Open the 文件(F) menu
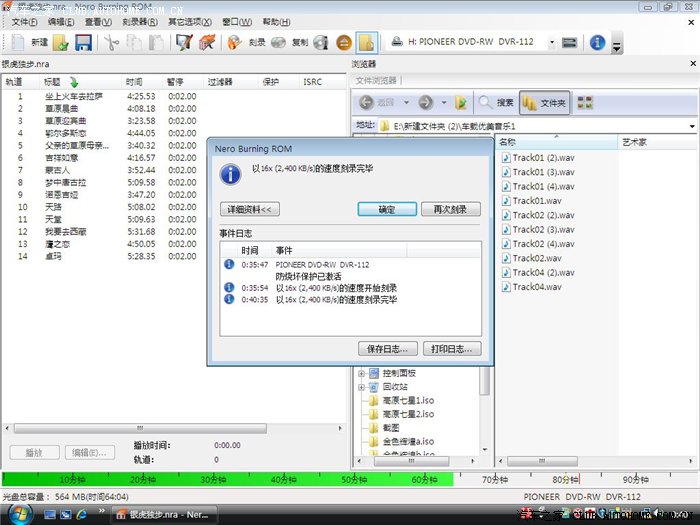 pyautogui.click(x=24, y=22)
